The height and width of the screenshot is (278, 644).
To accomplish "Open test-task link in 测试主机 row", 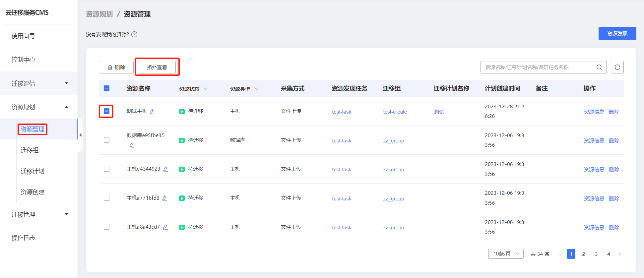I will point(342,112).
